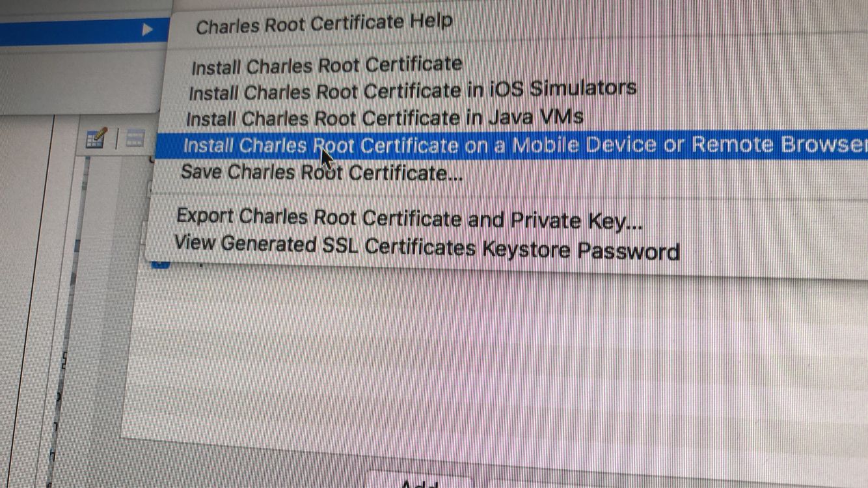The width and height of the screenshot is (868, 488).
Task: Select Export Charles Root Certificate and Private Key...
Action: tap(409, 219)
